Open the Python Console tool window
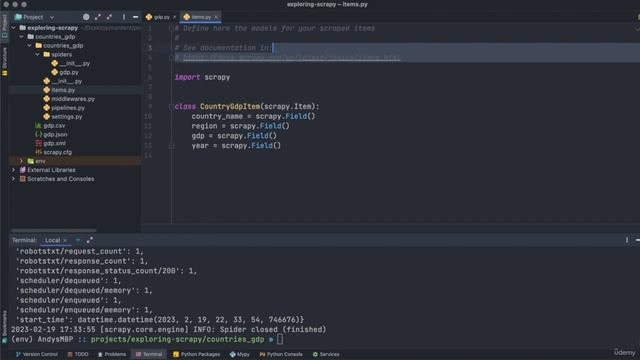The width and height of the screenshot is (640, 360). 281,354
